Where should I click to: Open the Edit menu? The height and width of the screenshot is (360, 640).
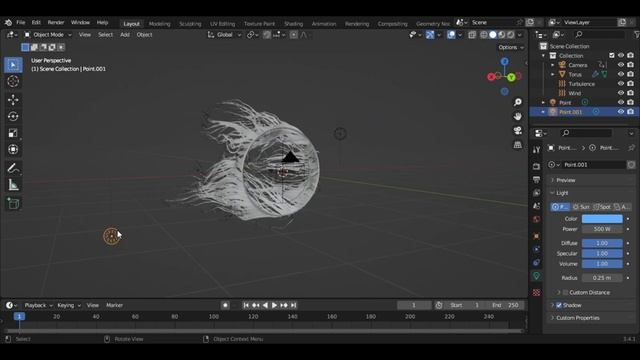(x=36, y=22)
